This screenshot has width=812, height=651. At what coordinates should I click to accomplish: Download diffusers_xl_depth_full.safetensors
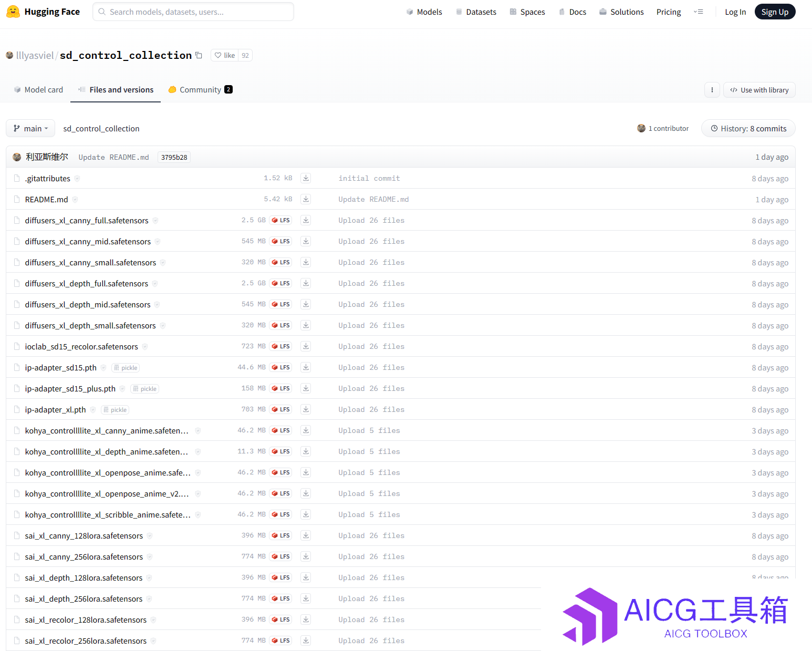point(306,283)
